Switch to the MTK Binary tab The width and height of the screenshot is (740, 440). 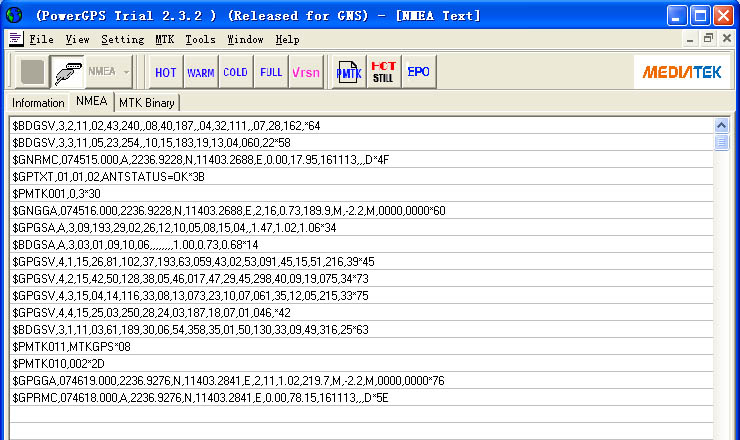click(147, 103)
